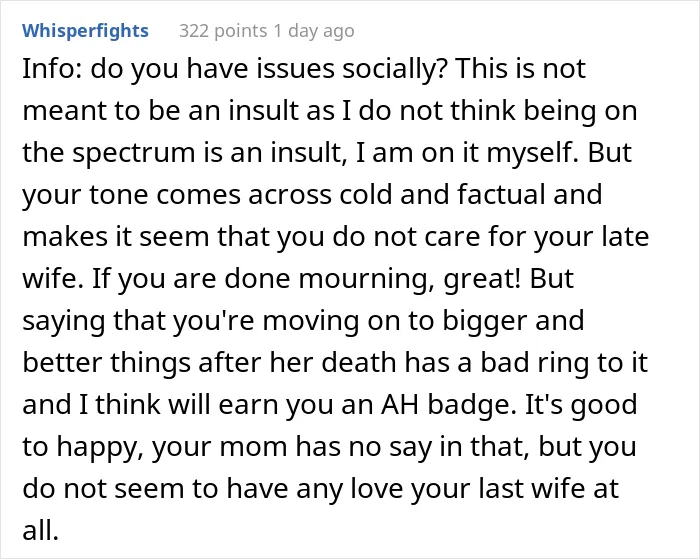Open the Whisperfights user profile link
This screenshot has height=559, width=700.
[x=85, y=31]
